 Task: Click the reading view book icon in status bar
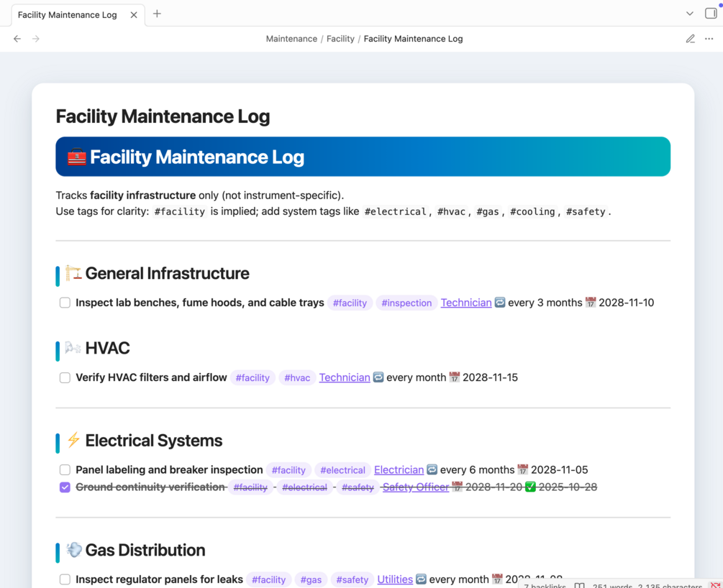[580, 586]
